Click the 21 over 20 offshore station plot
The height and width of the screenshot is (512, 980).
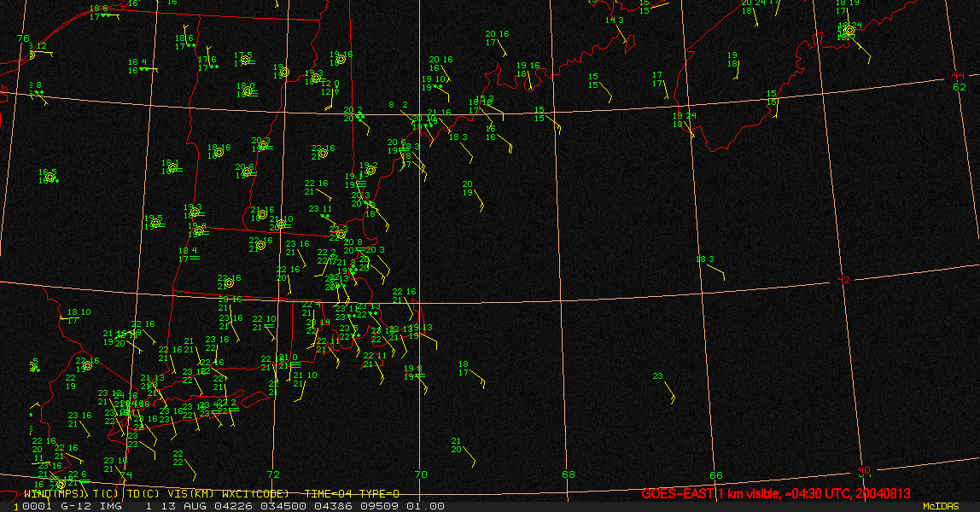[x=464, y=452]
